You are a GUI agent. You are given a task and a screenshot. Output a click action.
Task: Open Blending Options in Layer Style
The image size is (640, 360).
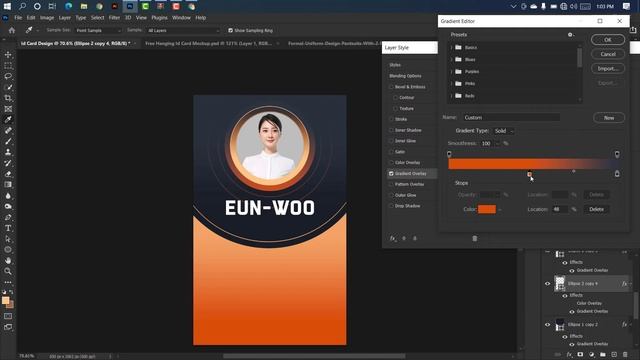coord(405,76)
